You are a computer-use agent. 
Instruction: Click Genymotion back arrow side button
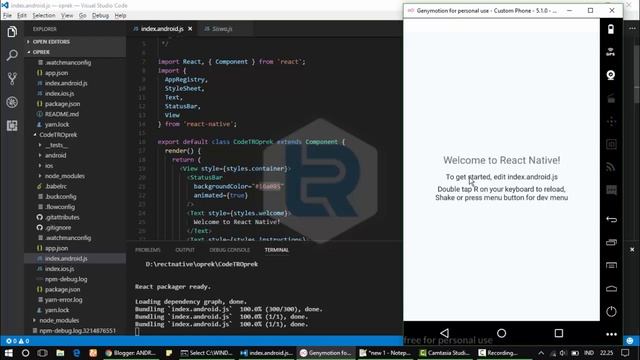coord(611,220)
